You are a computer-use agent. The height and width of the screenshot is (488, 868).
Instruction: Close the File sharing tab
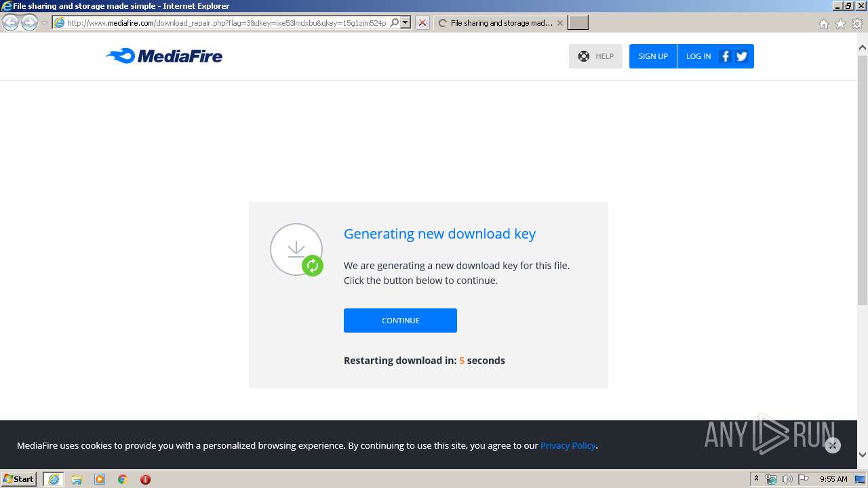pyautogui.click(x=559, y=23)
